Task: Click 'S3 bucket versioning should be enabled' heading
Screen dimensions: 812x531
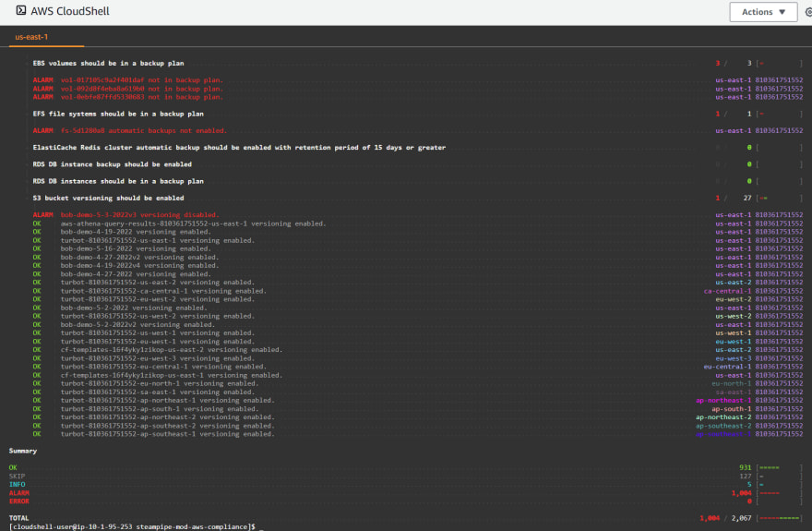Action: pos(108,198)
